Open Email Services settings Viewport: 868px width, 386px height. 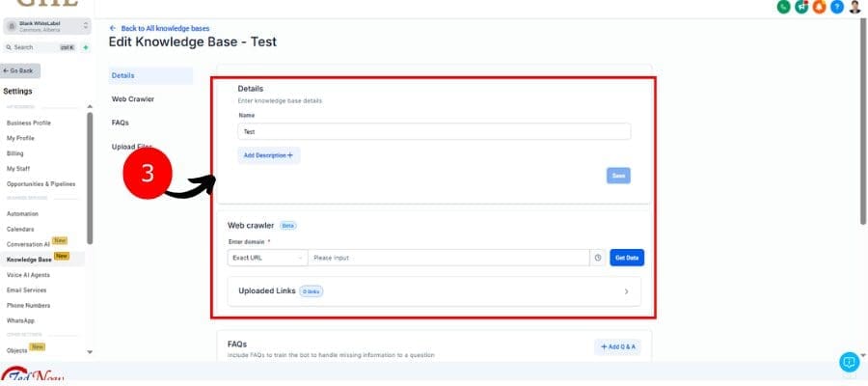tap(27, 290)
